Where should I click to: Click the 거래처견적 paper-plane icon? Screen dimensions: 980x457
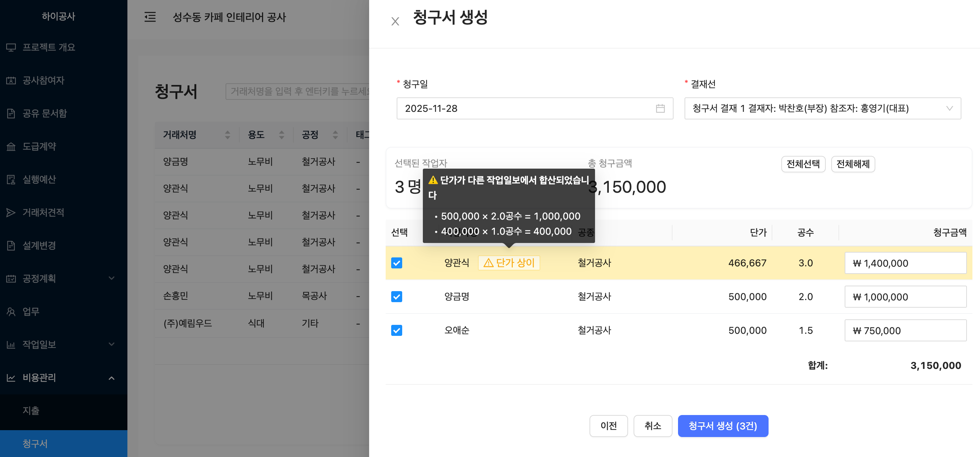(11, 213)
